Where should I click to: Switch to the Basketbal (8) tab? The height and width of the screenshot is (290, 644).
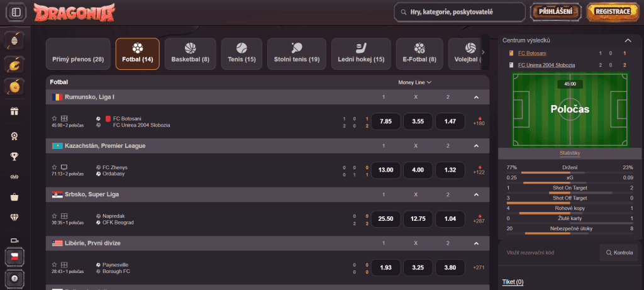click(190, 53)
